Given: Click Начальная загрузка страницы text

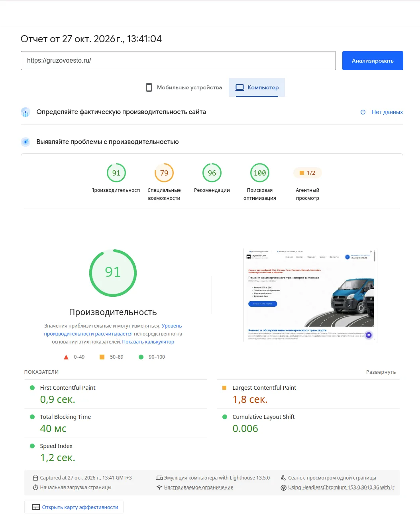Looking at the screenshot, I should [76, 487].
